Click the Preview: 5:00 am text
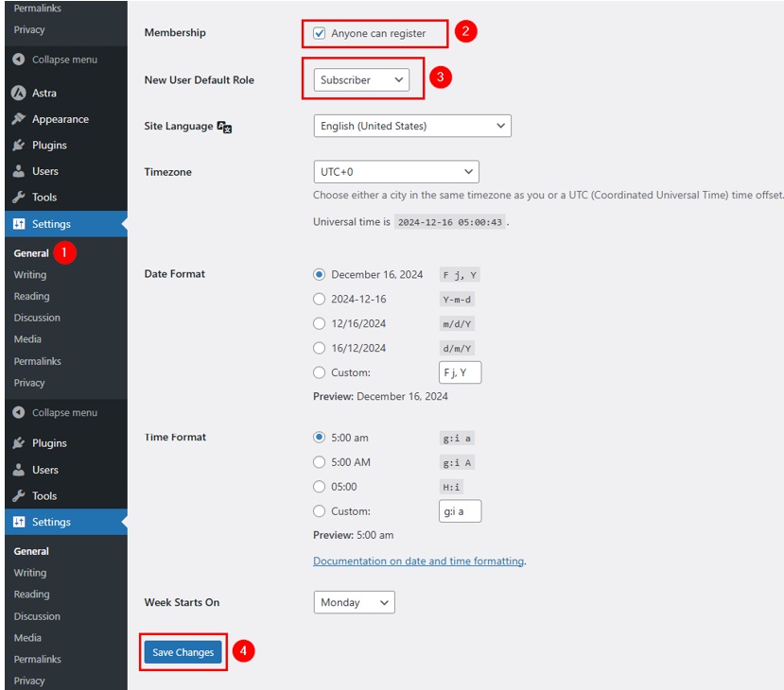This screenshot has width=784, height=690. (x=353, y=535)
